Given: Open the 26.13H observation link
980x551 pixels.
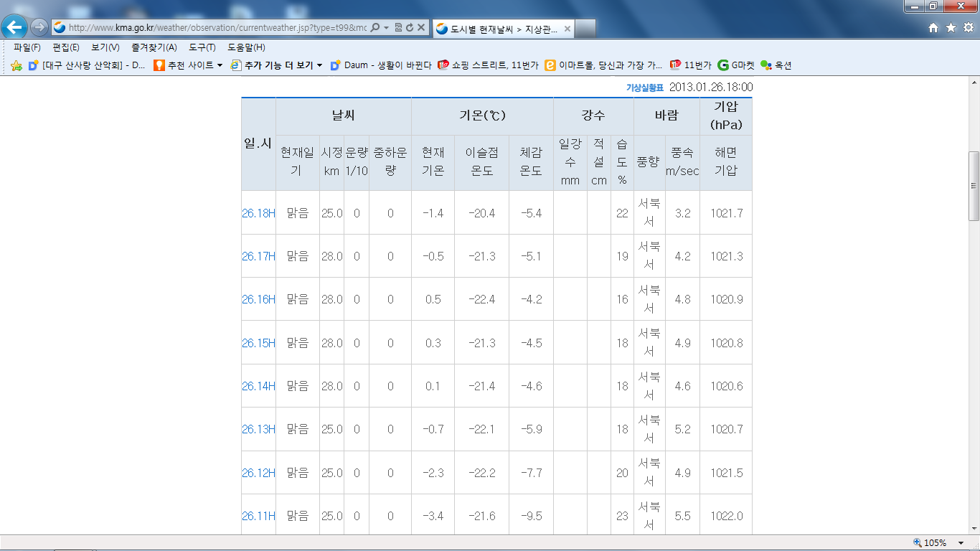Looking at the screenshot, I should tap(258, 429).
